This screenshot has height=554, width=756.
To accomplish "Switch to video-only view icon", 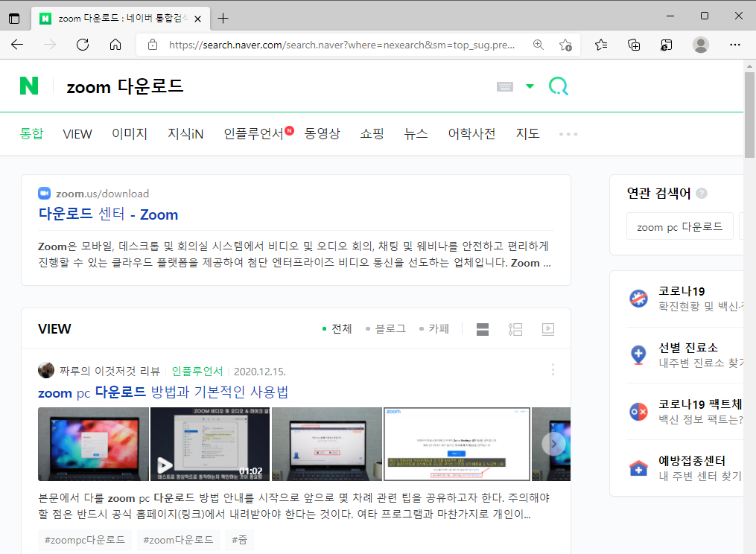I will [548, 329].
